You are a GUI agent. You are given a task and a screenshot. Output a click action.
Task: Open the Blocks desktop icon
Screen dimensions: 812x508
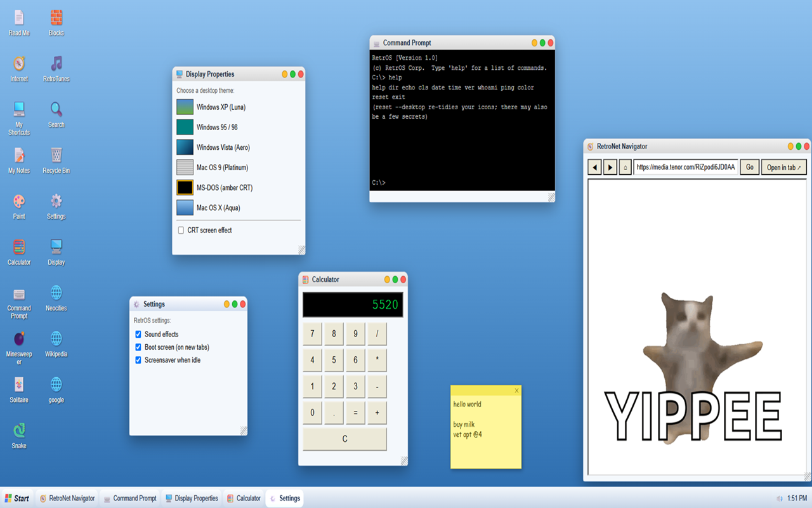[x=56, y=23]
